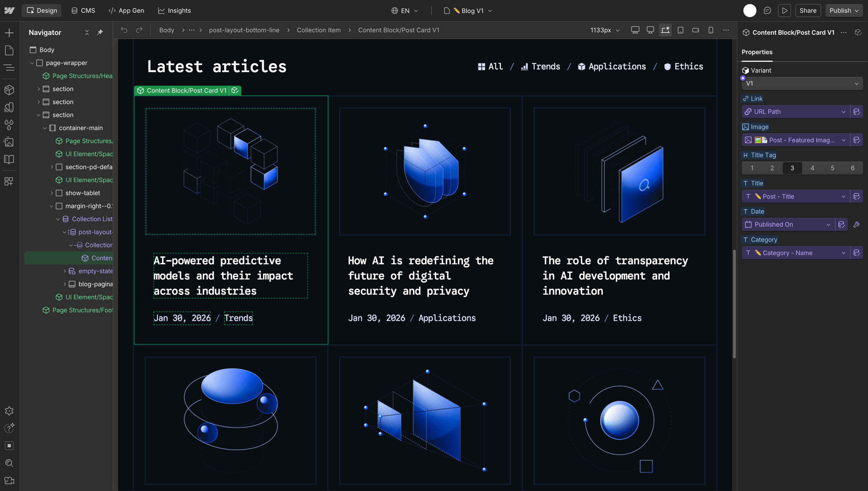Click the Share button
Viewport: 868px width, 491px height.
[808, 11]
